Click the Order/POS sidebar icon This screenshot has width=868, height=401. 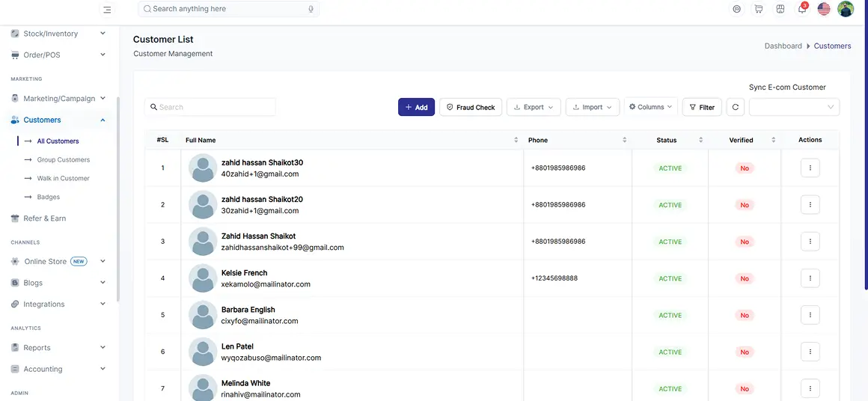[x=15, y=55]
